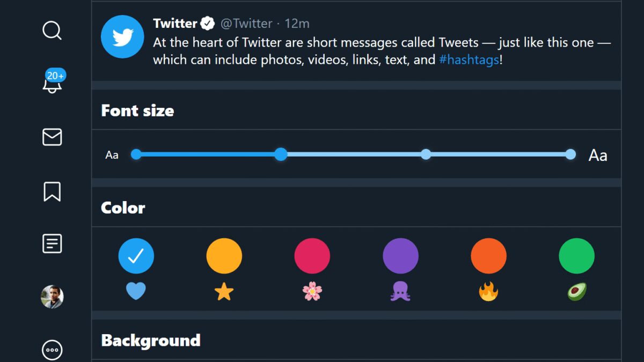Open the Bookmarks icon
Screen dimensions: 644x362
(52, 191)
